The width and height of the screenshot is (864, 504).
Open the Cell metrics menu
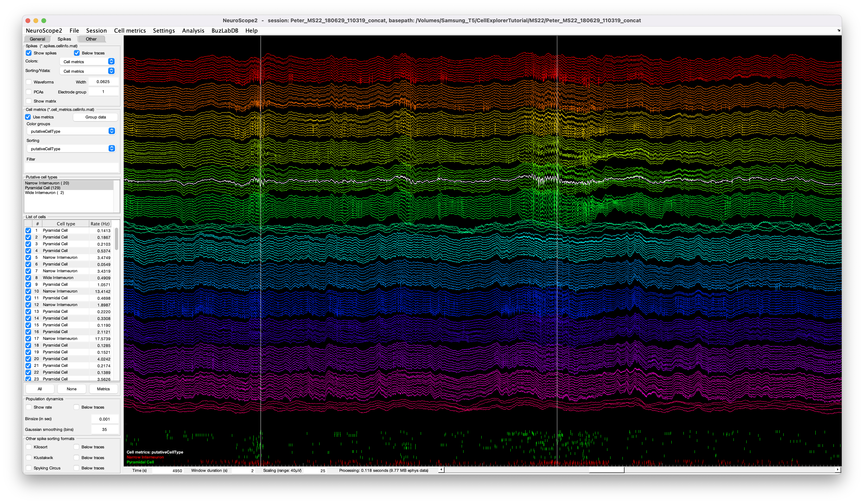tap(130, 30)
